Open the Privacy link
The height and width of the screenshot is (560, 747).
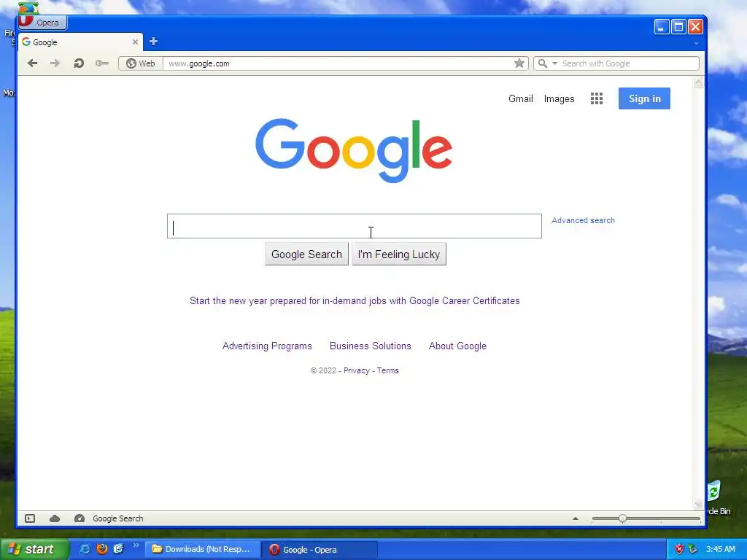[x=356, y=370]
